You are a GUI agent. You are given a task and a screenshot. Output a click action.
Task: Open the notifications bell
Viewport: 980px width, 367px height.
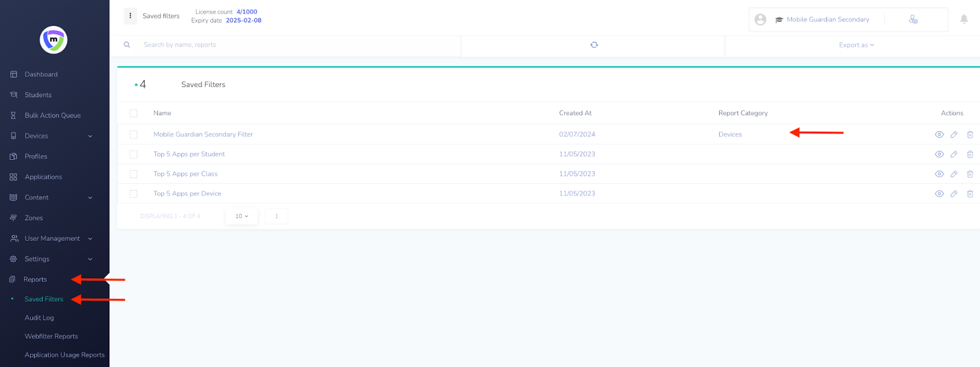click(964, 19)
